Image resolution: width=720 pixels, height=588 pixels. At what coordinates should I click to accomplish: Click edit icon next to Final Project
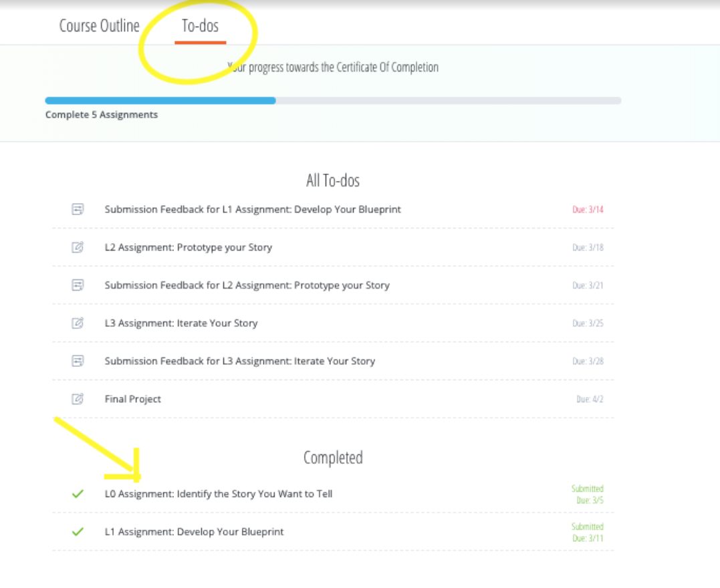(x=78, y=400)
